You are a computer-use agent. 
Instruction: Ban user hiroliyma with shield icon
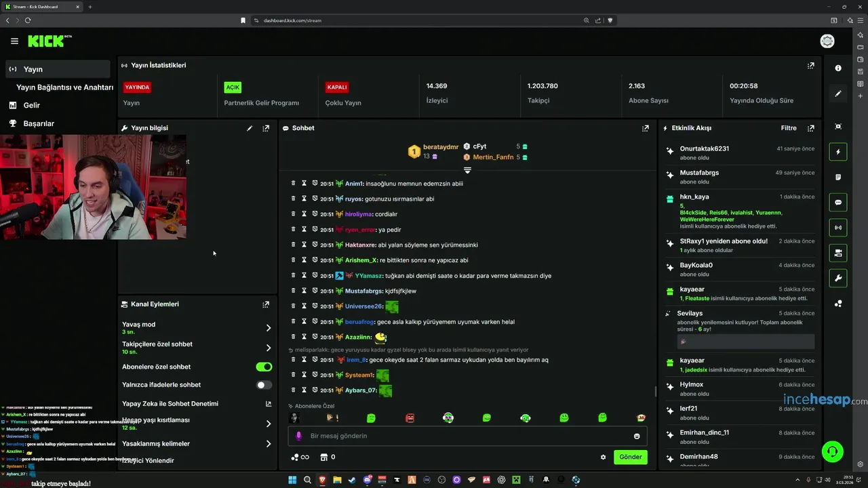tap(315, 214)
